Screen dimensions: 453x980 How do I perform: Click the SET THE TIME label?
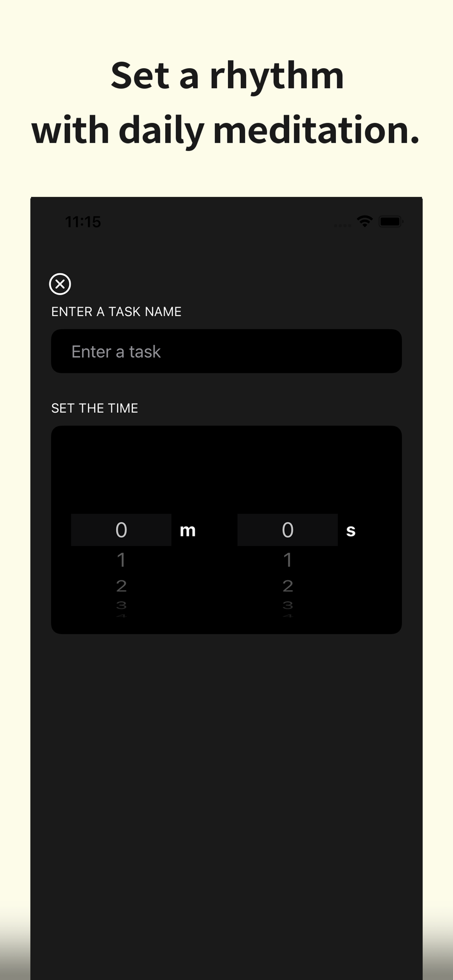coord(95,408)
